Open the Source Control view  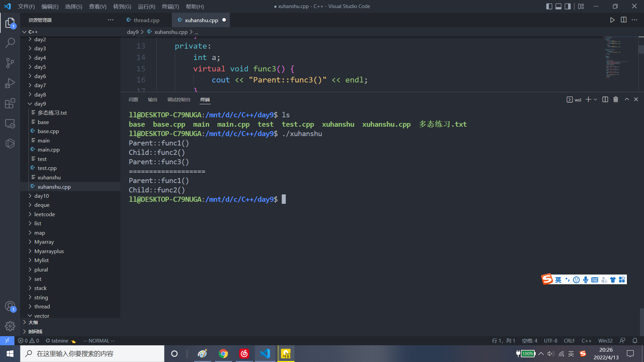click(10, 63)
